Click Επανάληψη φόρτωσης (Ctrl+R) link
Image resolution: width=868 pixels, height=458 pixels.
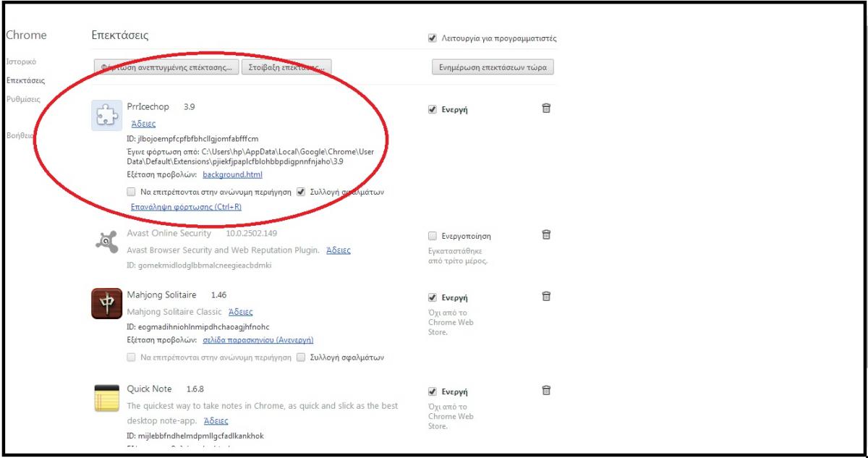point(186,207)
